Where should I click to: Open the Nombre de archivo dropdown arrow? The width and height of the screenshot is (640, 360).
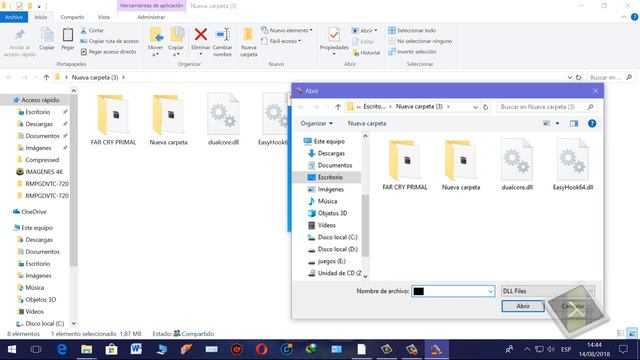(x=491, y=291)
